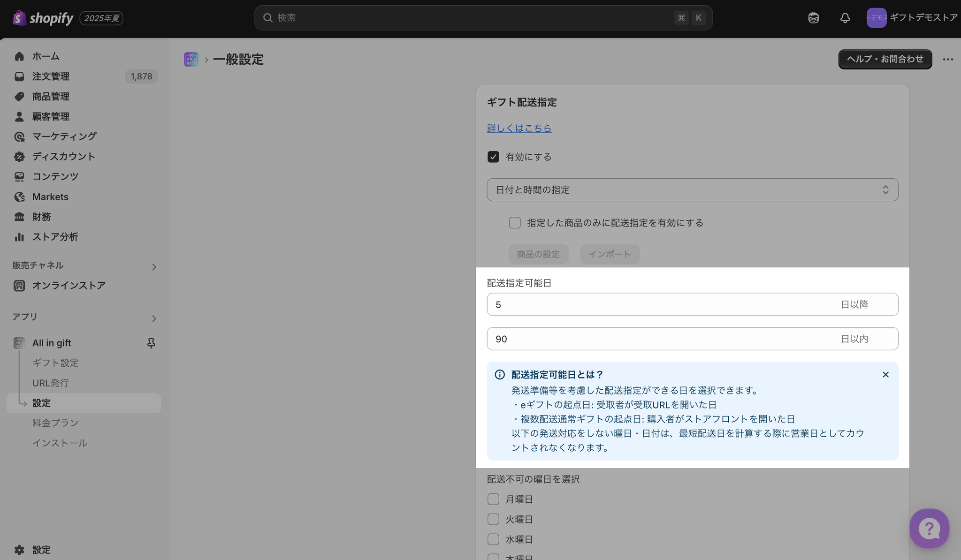Click the 詳しくはこちら link
Screen dimensions: 961x560
pyautogui.click(x=519, y=128)
